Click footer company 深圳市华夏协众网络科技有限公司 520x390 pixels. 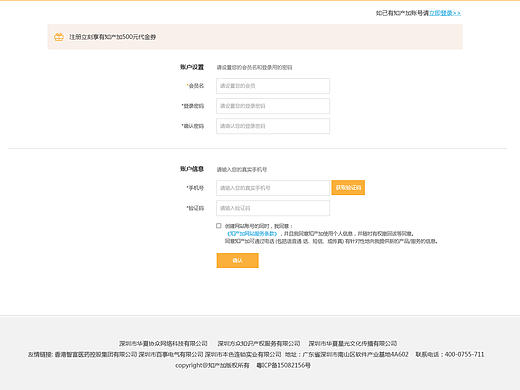(163, 343)
